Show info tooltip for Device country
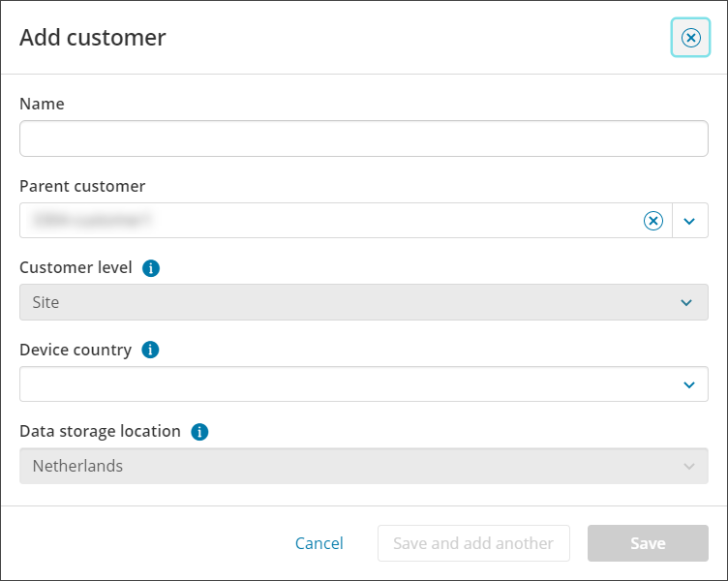The image size is (728, 581). pos(150,351)
